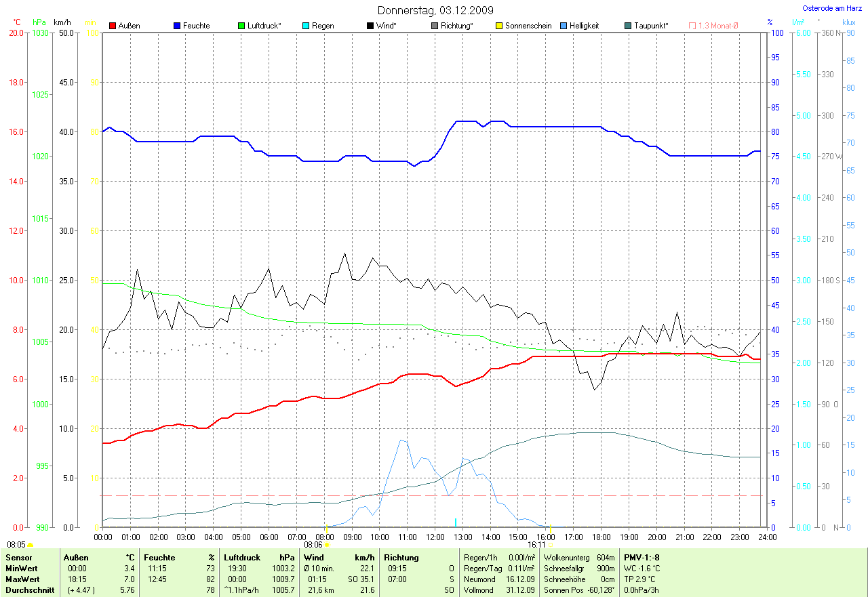Click the cyan Regen legend square
Image resolution: width=868 pixels, height=597 pixels.
(x=306, y=26)
